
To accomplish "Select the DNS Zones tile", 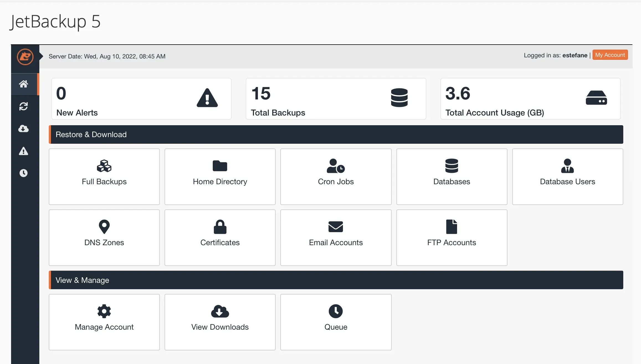I will (x=104, y=237).
